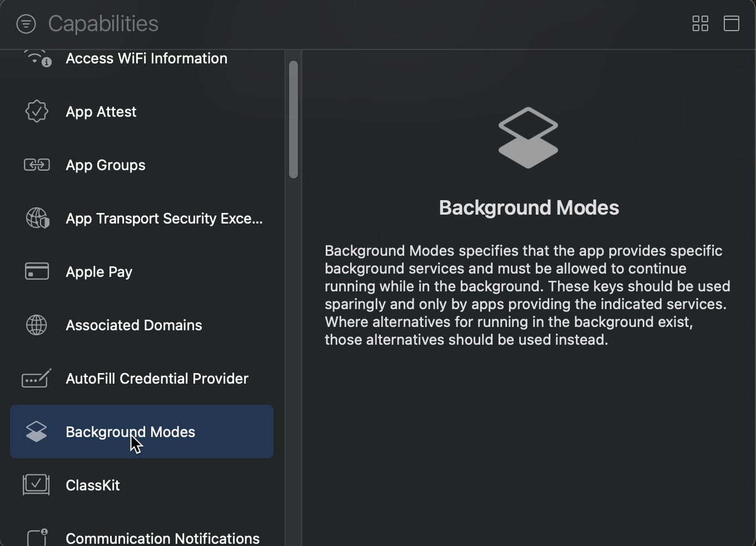The image size is (756, 546).
Task: Click the AutoFill Credential Provider icon
Action: pyautogui.click(x=37, y=378)
